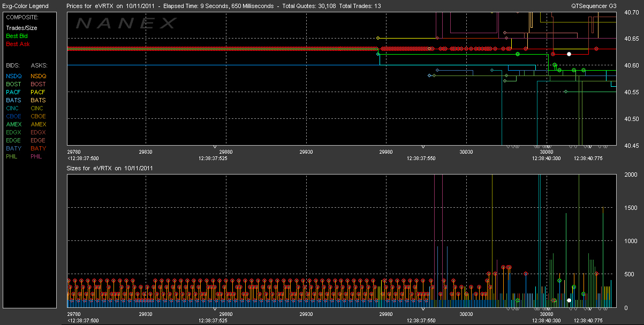Screen dimensions: 644x325
Task: Click EDGX in the ASKS column
Action: coord(39,132)
